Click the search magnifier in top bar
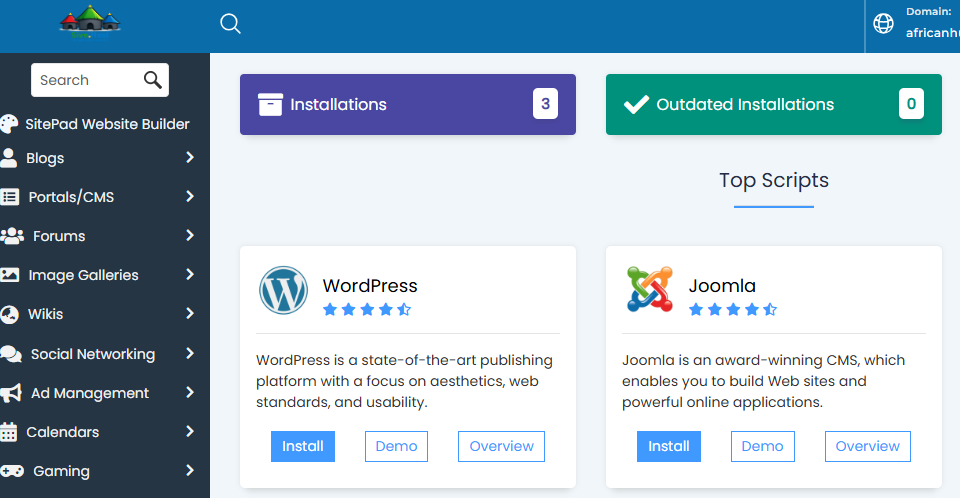 point(230,24)
